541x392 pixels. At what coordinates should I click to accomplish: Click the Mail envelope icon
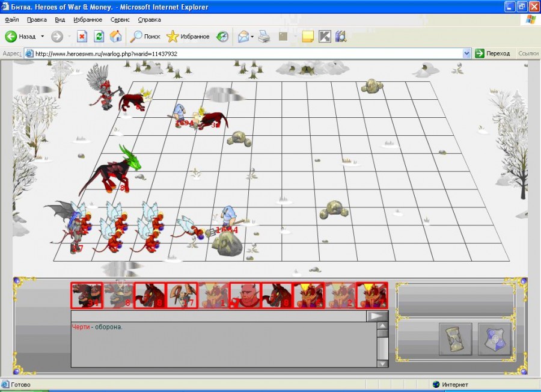tap(243, 36)
